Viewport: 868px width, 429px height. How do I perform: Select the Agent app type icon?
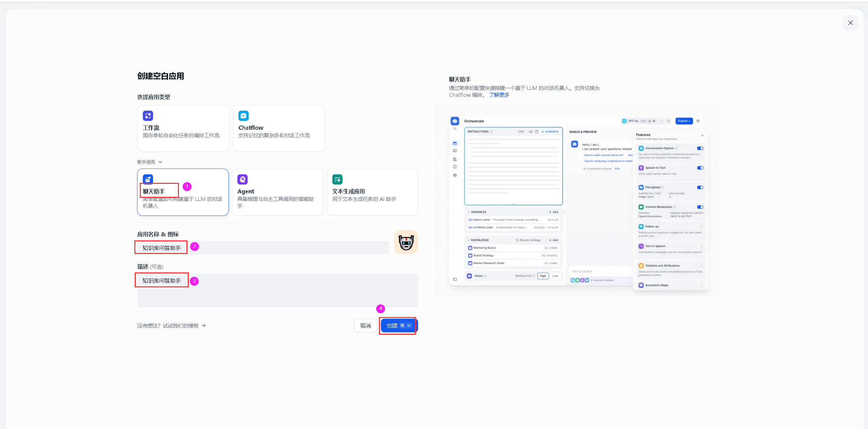tap(243, 179)
